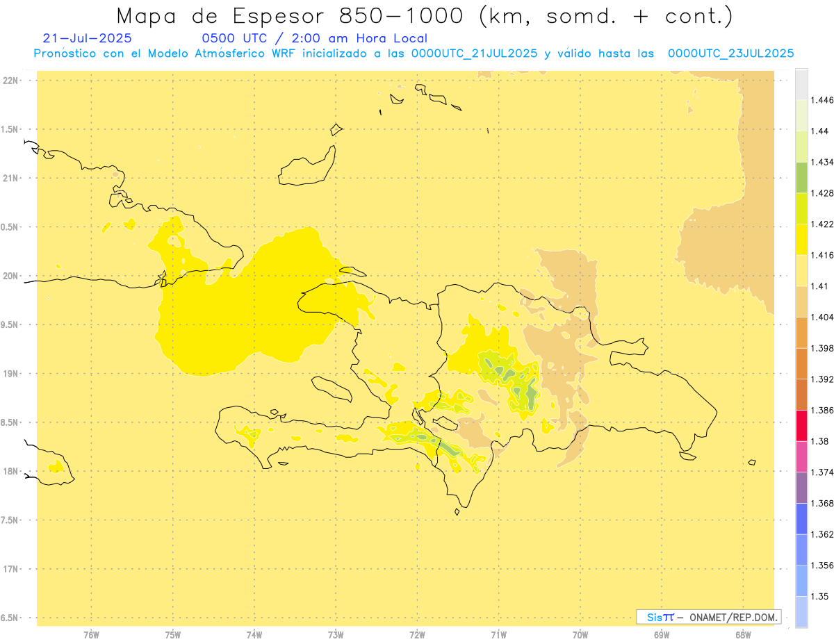The width and height of the screenshot is (834, 644).
Task: Click the 76W longitude label
Action: click(91, 634)
